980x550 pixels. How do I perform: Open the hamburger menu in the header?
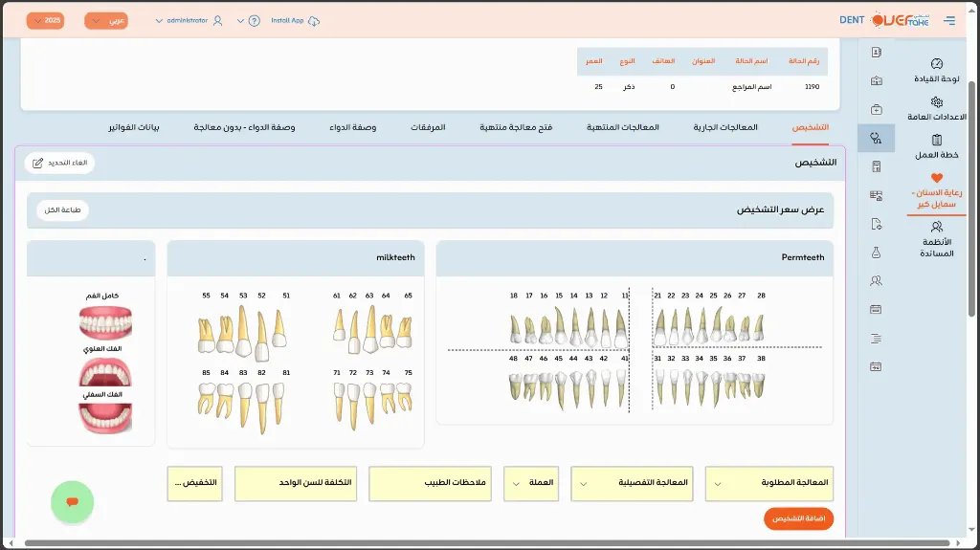point(948,20)
